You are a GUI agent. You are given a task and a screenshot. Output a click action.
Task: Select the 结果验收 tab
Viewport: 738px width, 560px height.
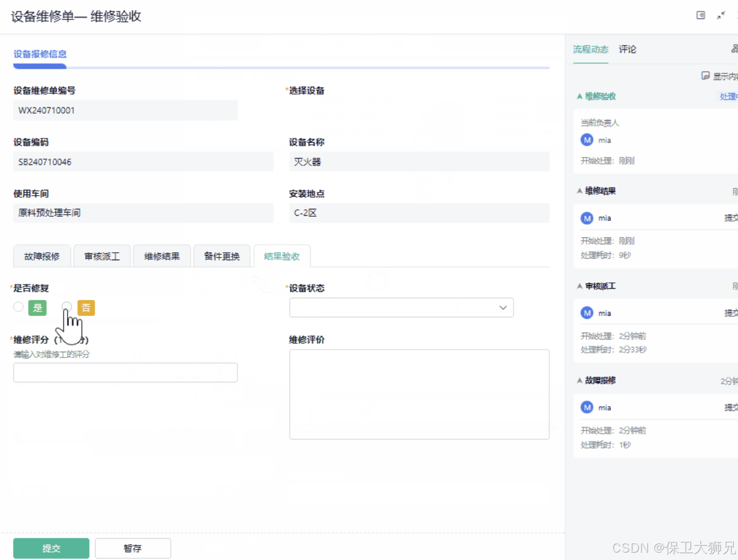click(282, 256)
